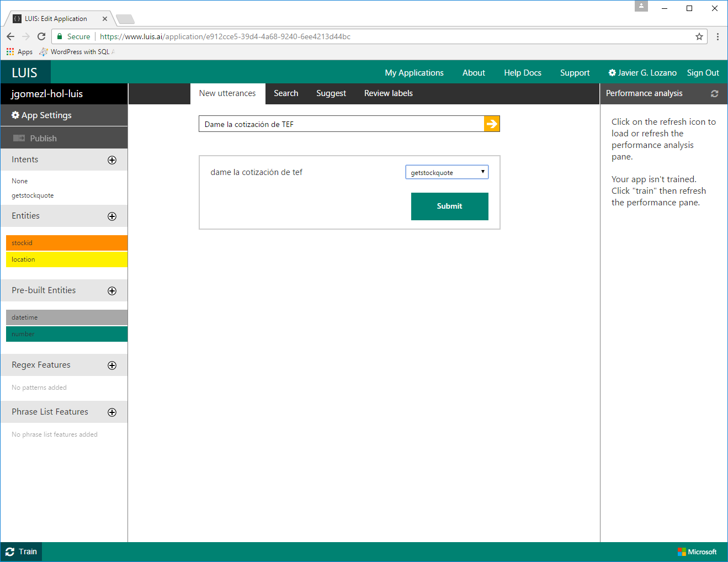Open the About menu item
This screenshot has width=728, height=562.
[474, 73]
